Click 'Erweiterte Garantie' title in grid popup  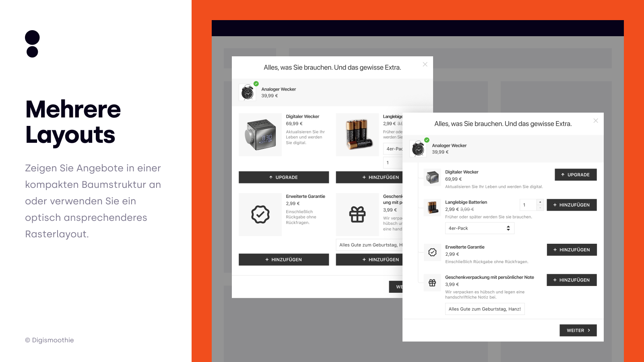[305, 197]
